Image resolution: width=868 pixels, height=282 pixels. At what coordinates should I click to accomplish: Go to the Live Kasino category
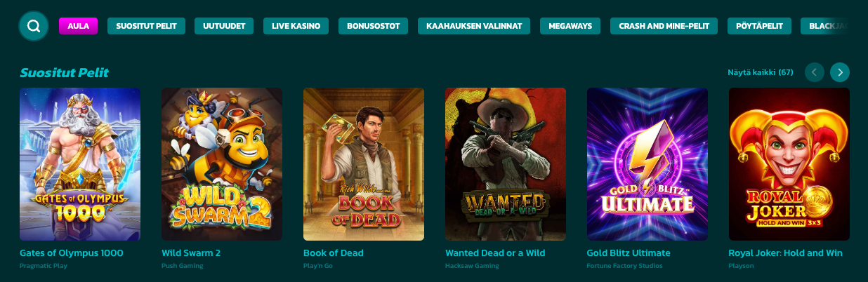pyautogui.click(x=296, y=27)
